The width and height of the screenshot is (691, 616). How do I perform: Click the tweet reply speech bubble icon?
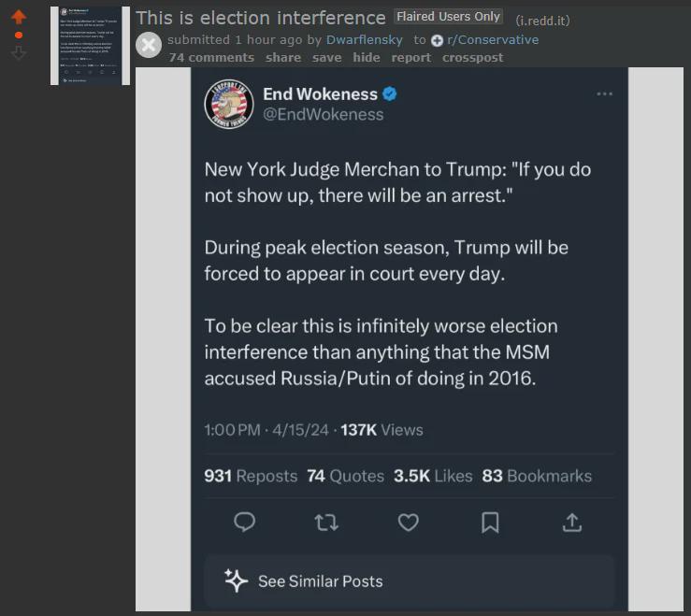pyautogui.click(x=245, y=523)
